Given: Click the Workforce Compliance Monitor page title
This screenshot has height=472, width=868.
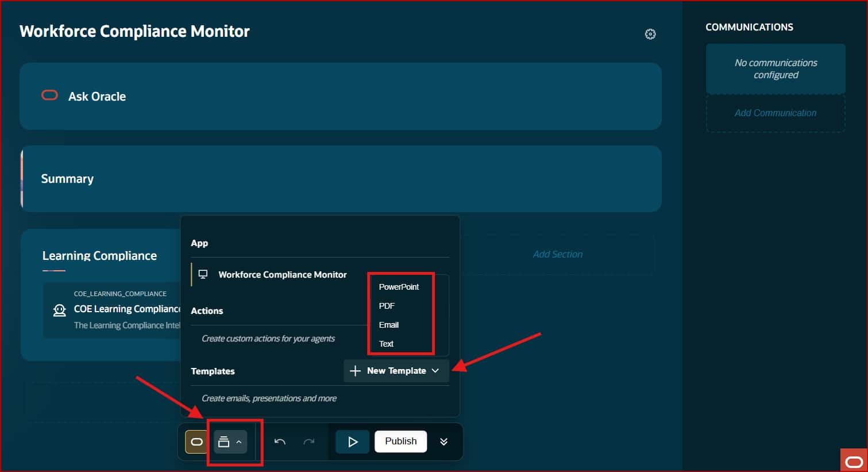Looking at the screenshot, I should pos(134,31).
